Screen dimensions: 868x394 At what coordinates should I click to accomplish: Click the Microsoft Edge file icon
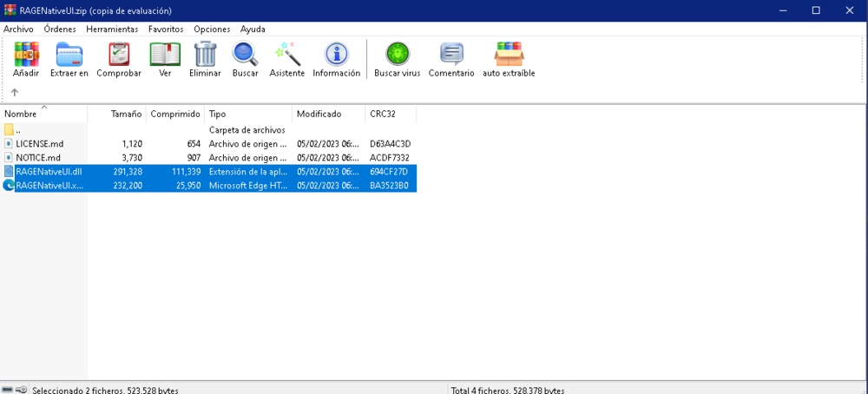9,186
